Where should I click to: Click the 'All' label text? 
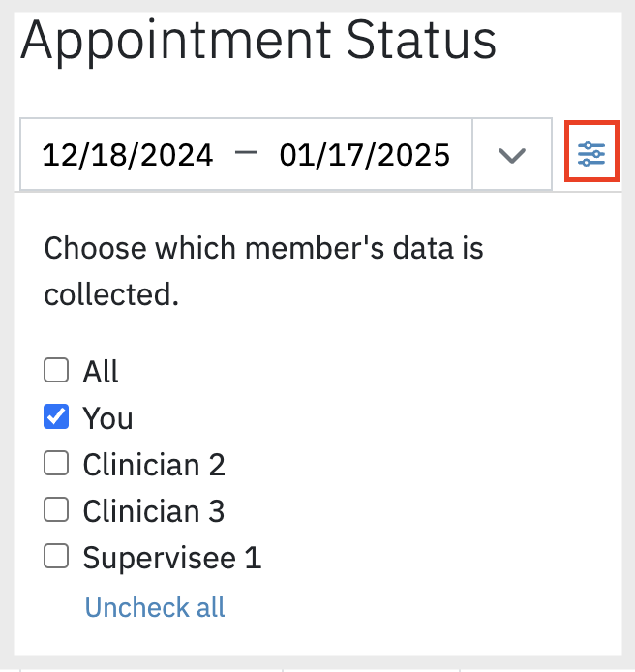(101, 371)
